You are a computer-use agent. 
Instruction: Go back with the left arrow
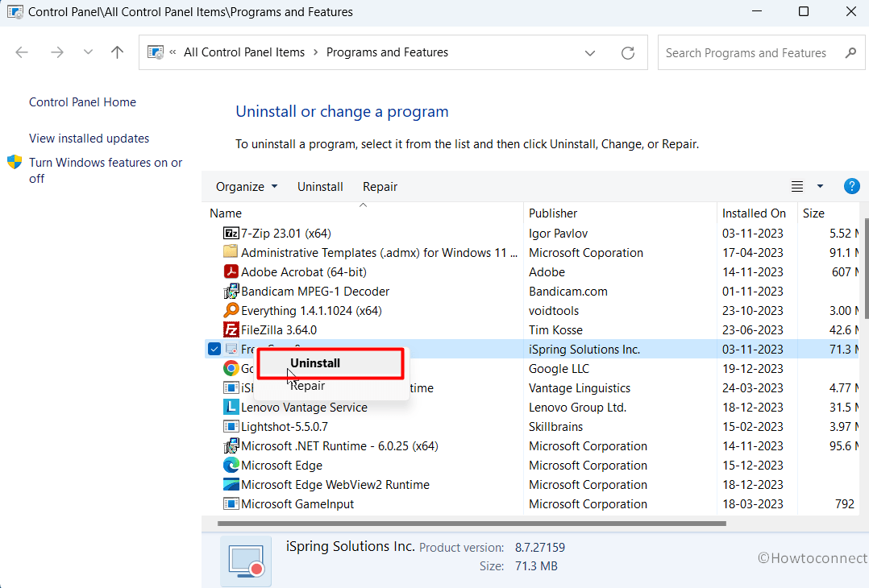(22, 52)
